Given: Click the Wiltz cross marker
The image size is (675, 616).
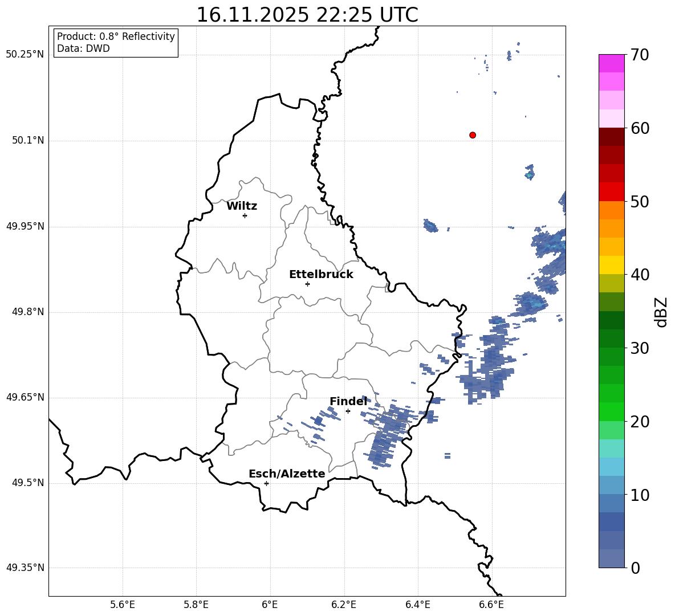Looking at the screenshot, I should tap(245, 215).
